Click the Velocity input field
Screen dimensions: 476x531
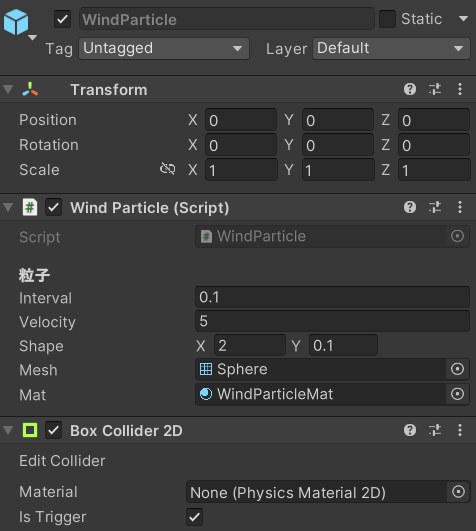[332, 321]
